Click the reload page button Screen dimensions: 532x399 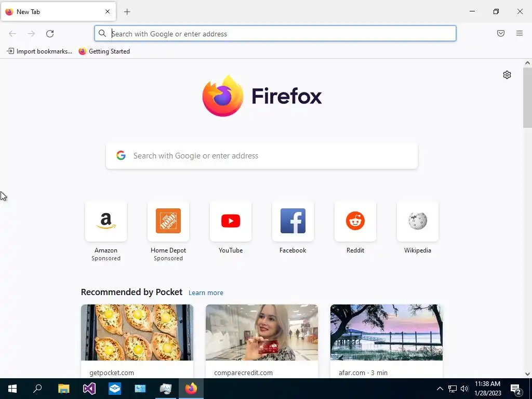point(50,34)
